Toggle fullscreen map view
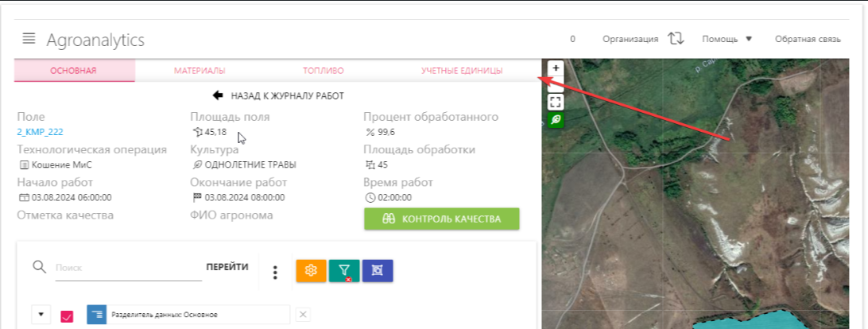Image resolution: width=868 pixels, height=329 pixels. coord(556,102)
